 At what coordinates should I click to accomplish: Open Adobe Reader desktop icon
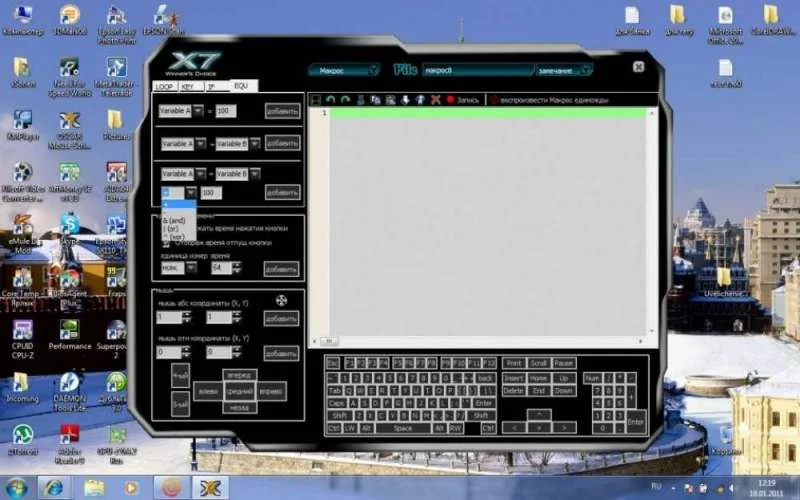69,444
